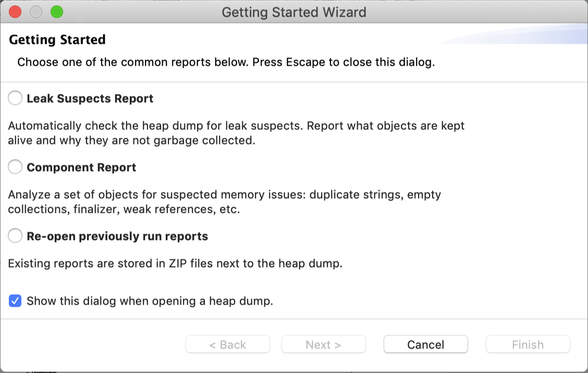Click the Re-open previously run reports label
The height and width of the screenshot is (373, 588).
[117, 236]
